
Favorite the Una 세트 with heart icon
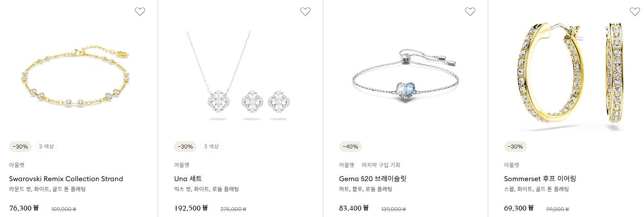pos(305,12)
